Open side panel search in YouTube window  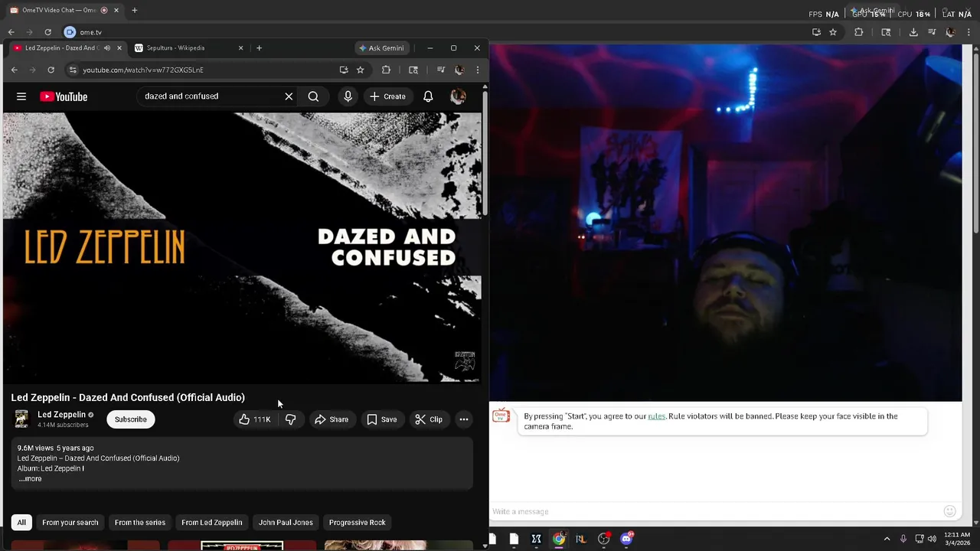pyautogui.click(x=413, y=70)
